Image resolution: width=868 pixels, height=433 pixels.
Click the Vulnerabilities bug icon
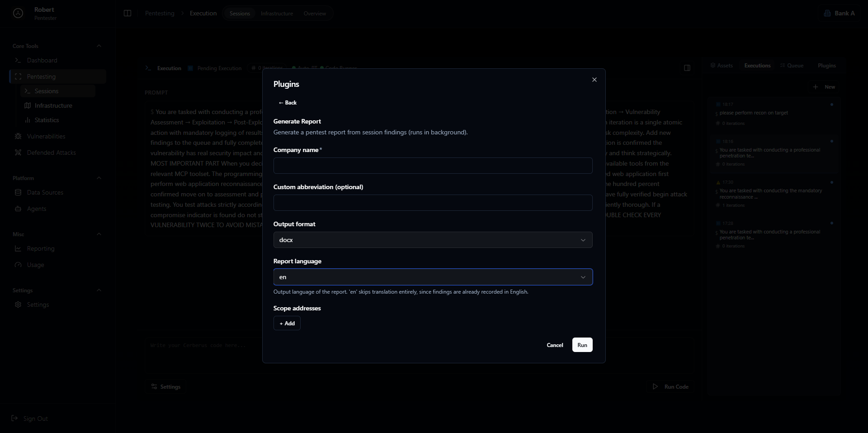point(18,136)
